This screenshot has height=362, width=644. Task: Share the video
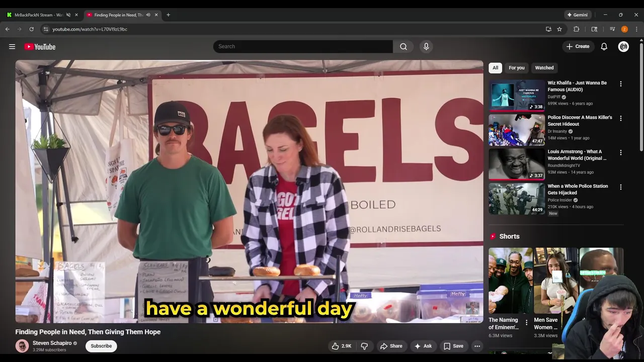coord(391,346)
